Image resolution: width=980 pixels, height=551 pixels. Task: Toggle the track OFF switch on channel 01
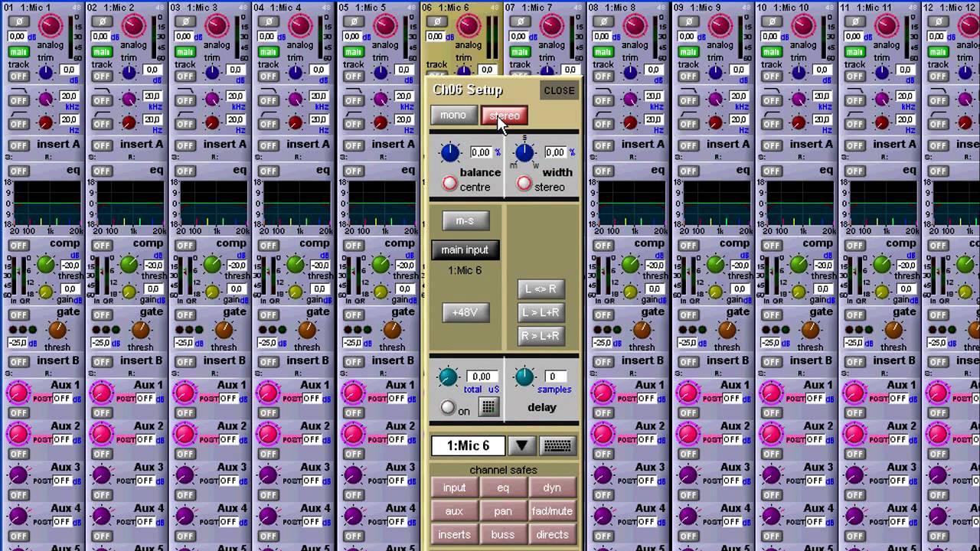click(x=18, y=77)
